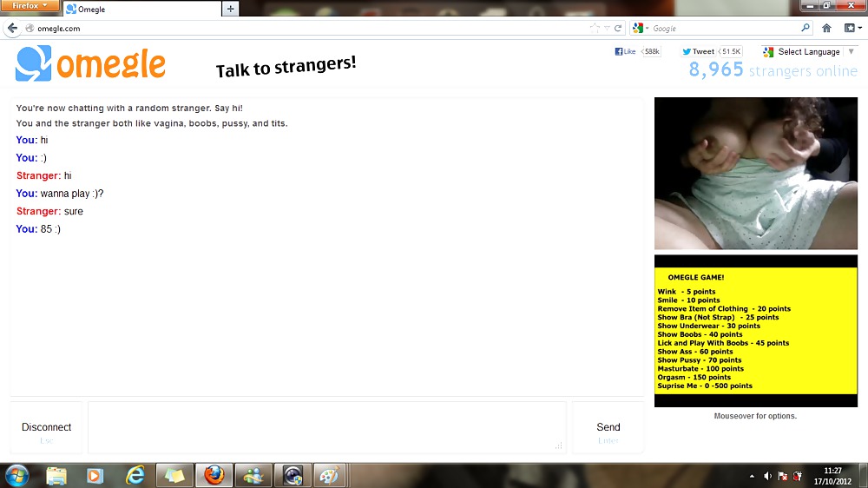The width and height of the screenshot is (868, 488).
Task: Go to the Firefox home page icon
Action: pyautogui.click(x=826, y=28)
